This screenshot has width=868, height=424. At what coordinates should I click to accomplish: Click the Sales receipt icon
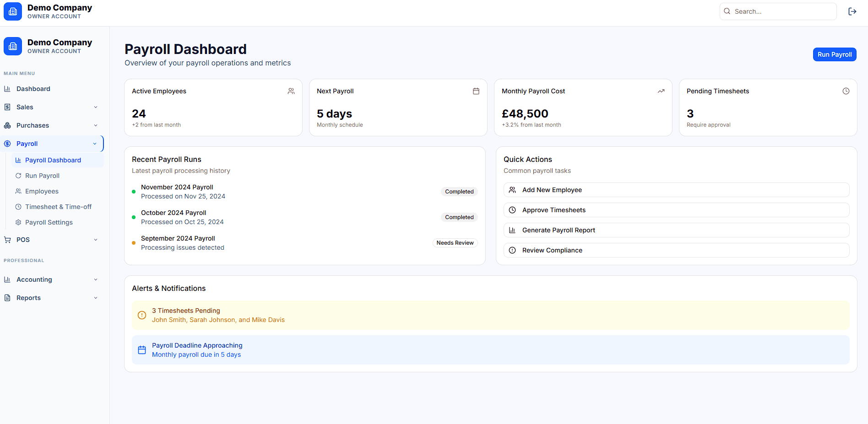pos(7,107)
